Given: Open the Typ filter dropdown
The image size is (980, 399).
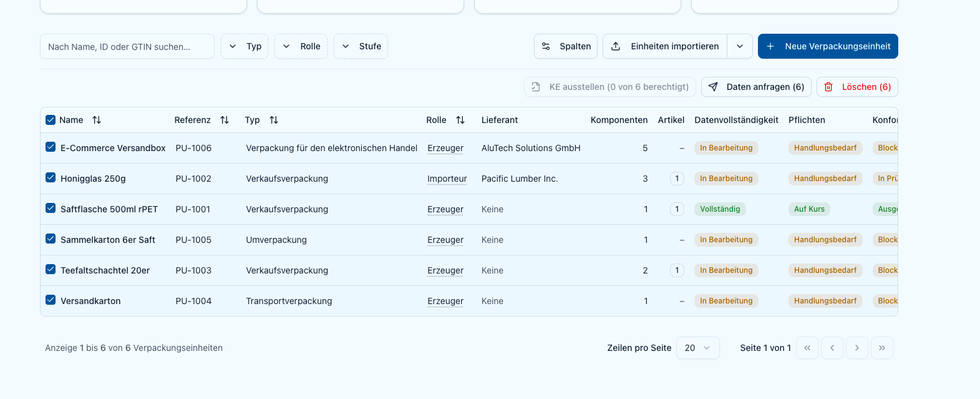Looking at the screenshot, I should pyautogui.click(x=245, y=46).
